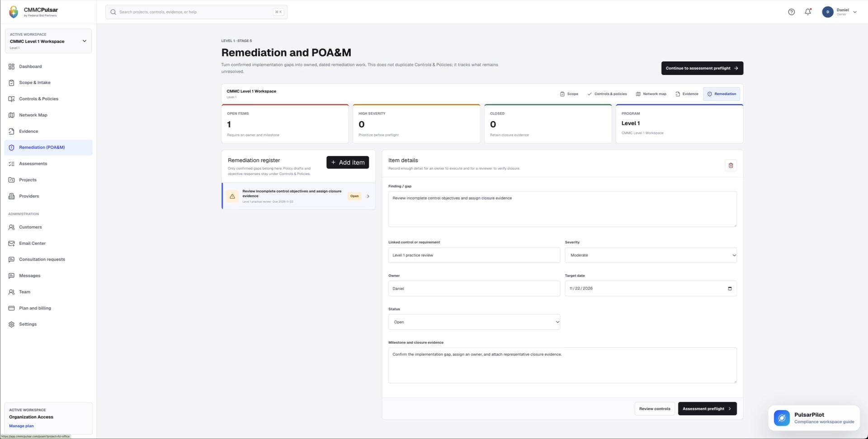
Task: Expand the register item chevron arrow
Action: 368,196
